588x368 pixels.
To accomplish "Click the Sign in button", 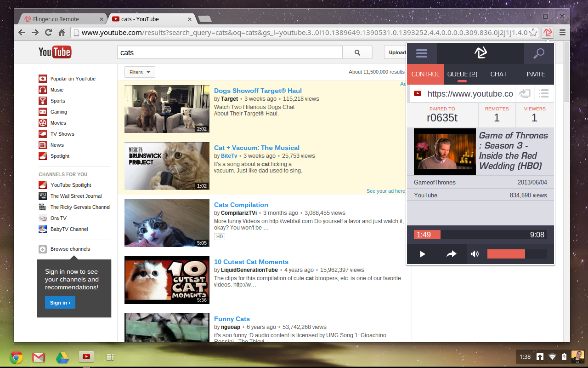I will (60, 302).
